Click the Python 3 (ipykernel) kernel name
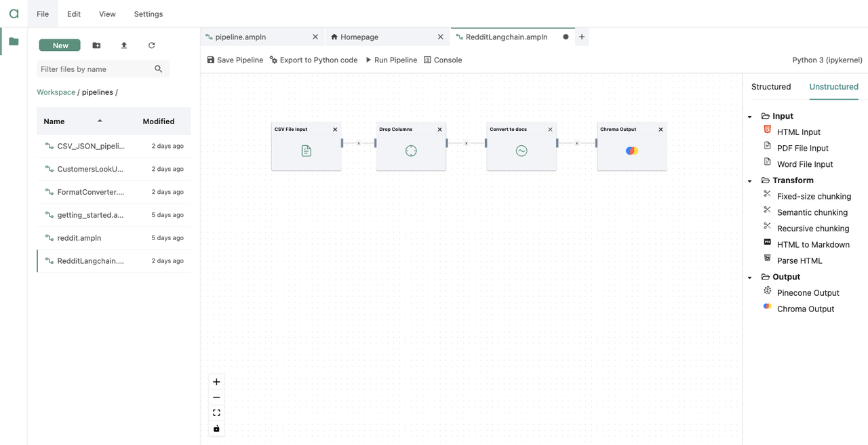 coord(827,60)
